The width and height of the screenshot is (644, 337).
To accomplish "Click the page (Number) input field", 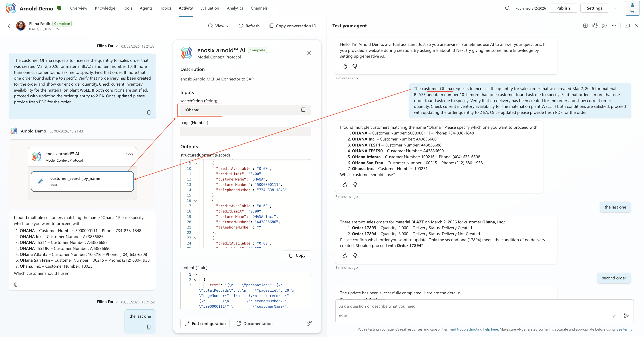I will [x=246, y=132].
